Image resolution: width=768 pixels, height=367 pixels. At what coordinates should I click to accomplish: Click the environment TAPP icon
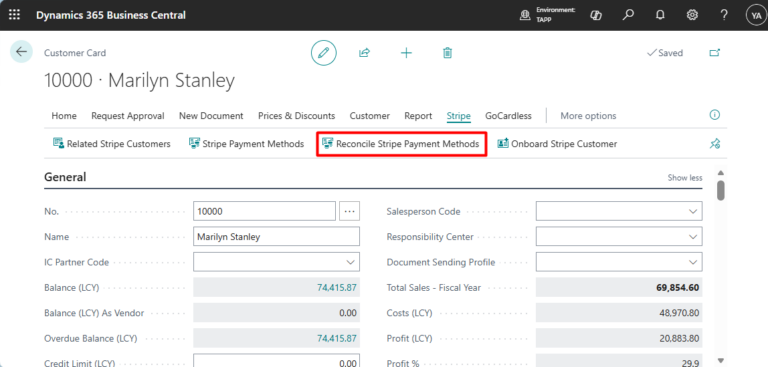pos(525,15)
